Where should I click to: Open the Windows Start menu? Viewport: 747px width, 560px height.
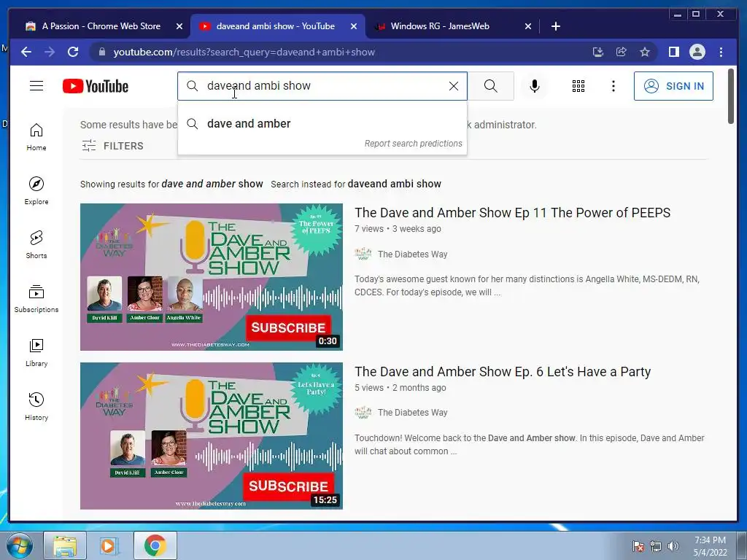click(20, 546)
